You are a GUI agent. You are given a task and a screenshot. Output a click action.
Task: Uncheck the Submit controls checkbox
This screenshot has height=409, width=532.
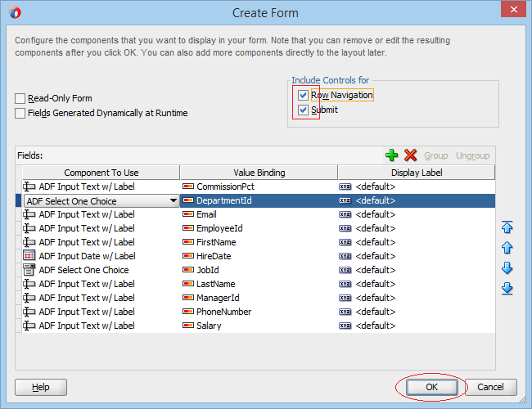(x=303, y=110)
